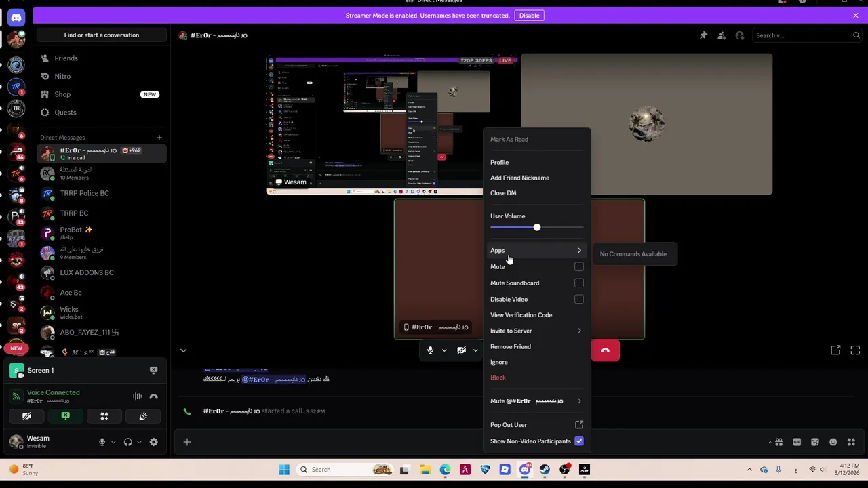The image size is (868, 488).
Task: Create new DM with plus icon
Action: click(x=159, y=138)
